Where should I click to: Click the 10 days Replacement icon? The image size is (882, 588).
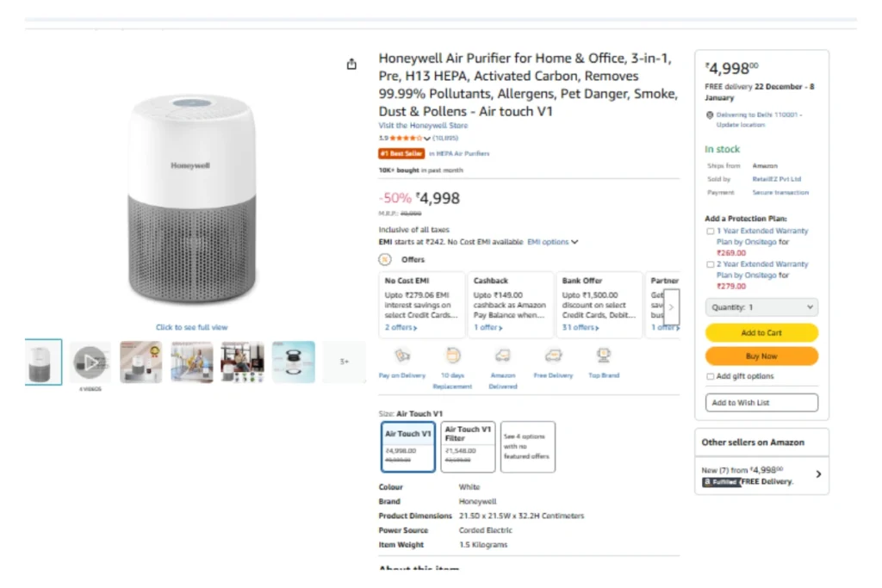click(x=453, y=356)
